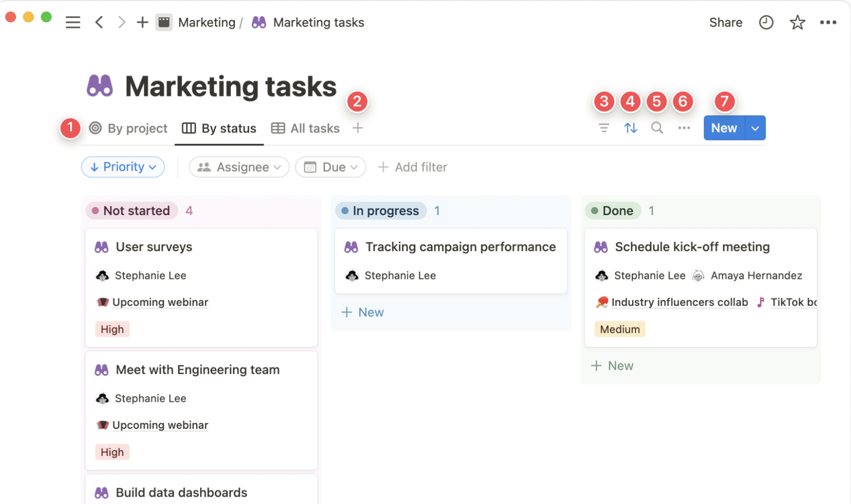The image size is (851, 504).
Task: Favorite the page using the star icon
Action: (x=797, y=22)
